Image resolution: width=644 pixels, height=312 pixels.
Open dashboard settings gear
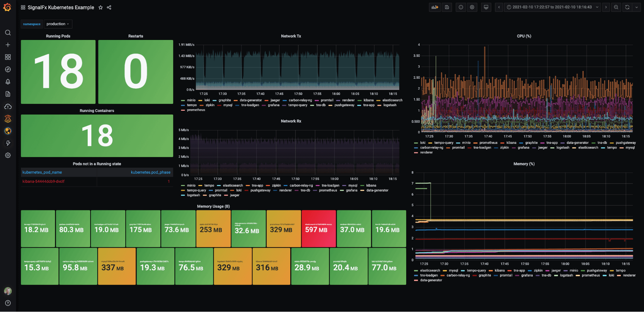click(472, 7)
